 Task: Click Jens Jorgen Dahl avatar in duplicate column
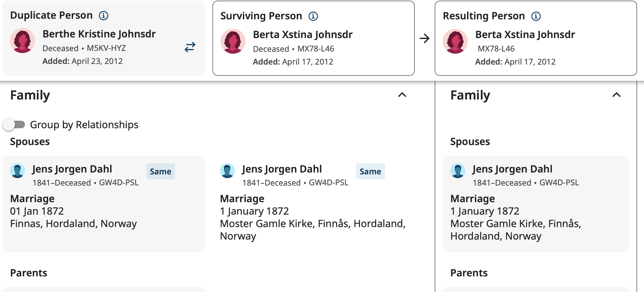coord(17,171)
